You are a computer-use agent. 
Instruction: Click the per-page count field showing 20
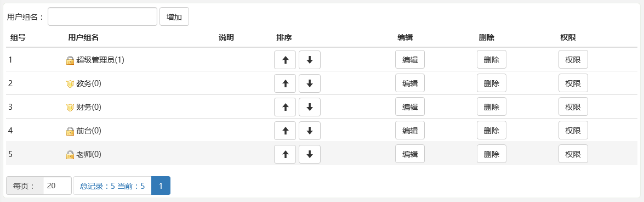coord(57,186)
